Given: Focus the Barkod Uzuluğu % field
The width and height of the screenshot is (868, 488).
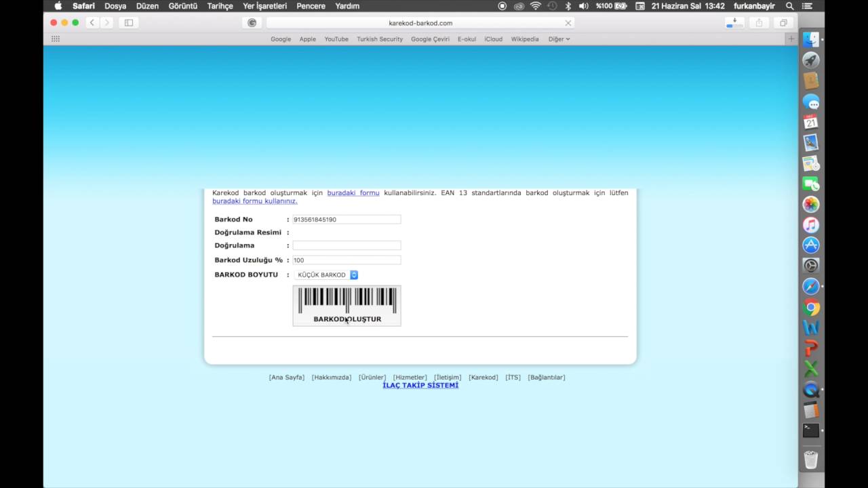Looking at the screenshot, I should click(347, 260).
